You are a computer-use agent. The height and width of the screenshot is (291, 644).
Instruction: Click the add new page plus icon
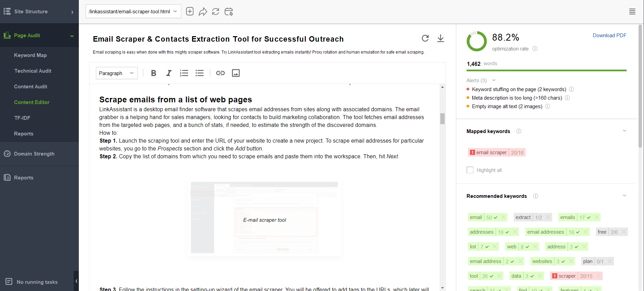coord(190,12)
